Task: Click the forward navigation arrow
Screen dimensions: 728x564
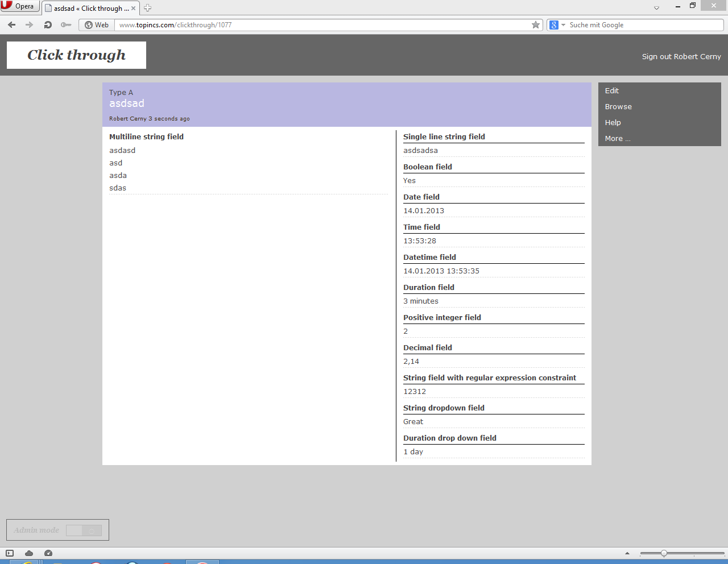Action: click(30, 25)
